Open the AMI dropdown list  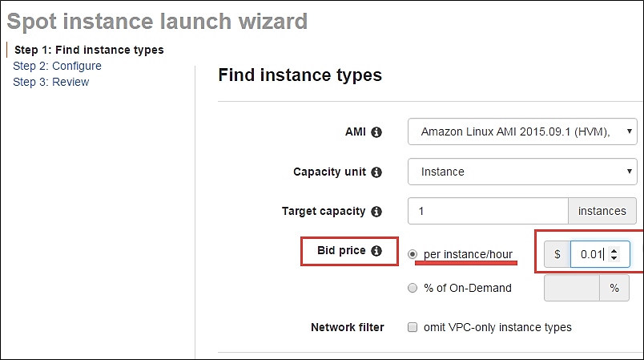[522, 131]
